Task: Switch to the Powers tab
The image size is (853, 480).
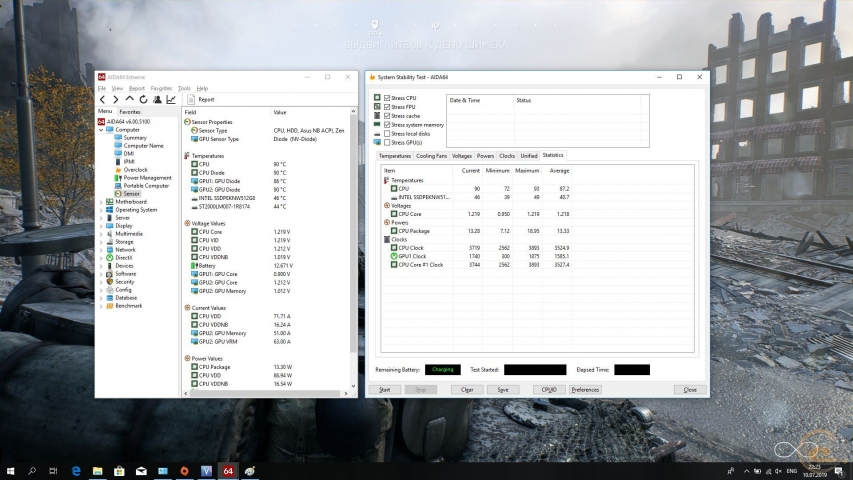Action: click(x=485, y=156)
